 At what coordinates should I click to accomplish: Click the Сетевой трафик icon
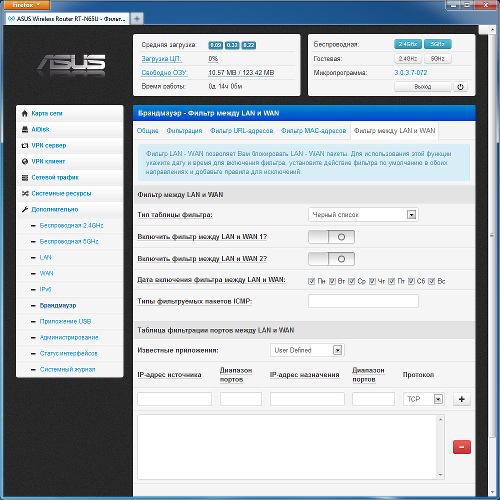click(25, 178)
